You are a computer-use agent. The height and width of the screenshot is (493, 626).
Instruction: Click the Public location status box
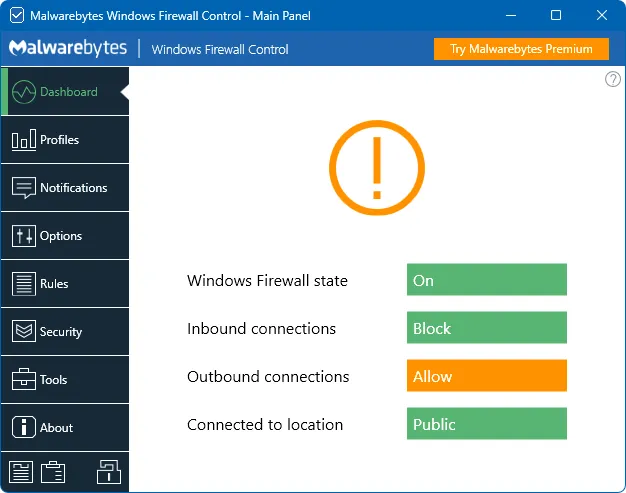[486, 424]
